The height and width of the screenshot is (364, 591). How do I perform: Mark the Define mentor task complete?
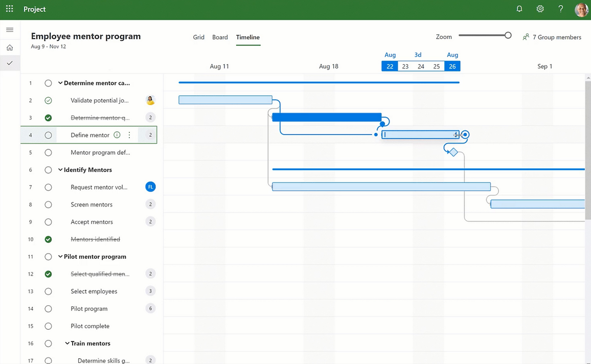48,135
